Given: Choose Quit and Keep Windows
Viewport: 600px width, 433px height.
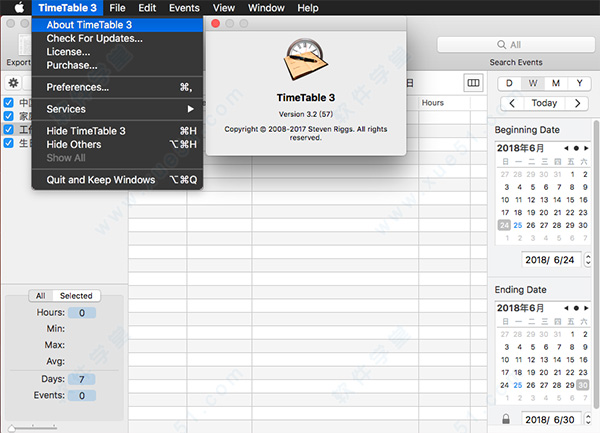Looking at the screenshot, I should point(117,180).
